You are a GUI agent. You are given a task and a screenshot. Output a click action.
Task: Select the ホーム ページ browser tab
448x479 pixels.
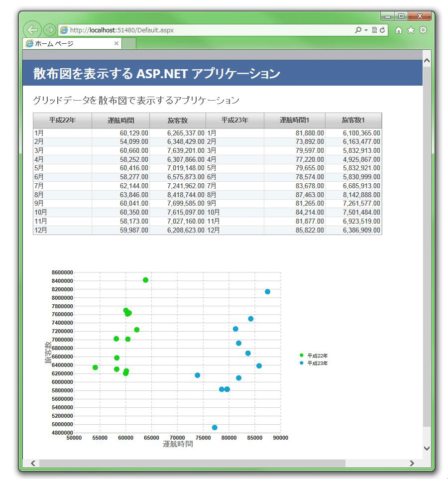click(70, 43)
